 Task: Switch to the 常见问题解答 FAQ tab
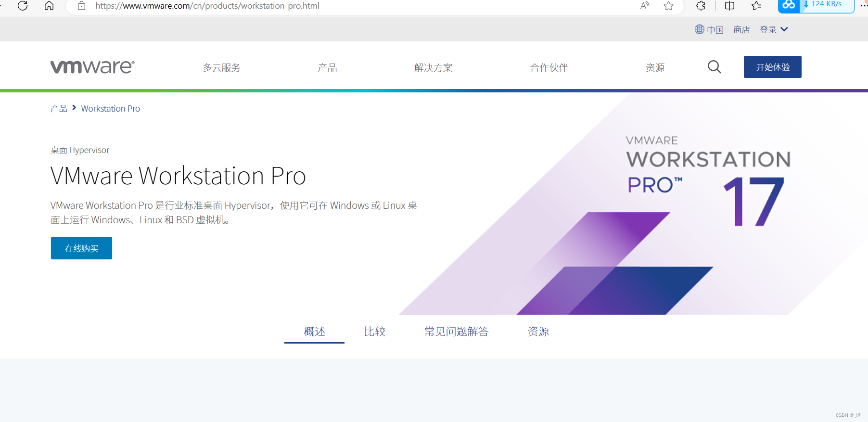point(457,332)
